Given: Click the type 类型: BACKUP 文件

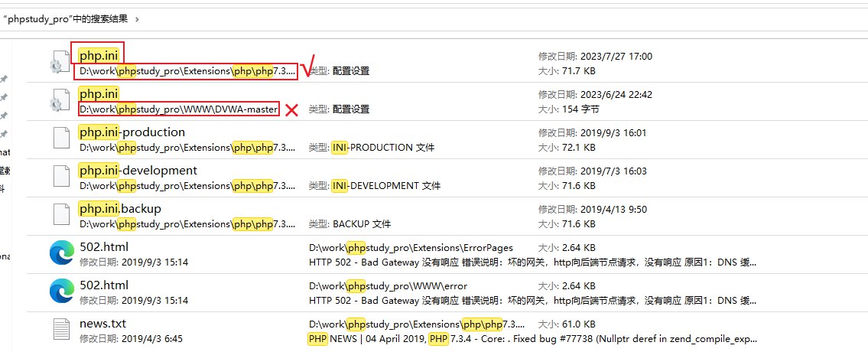Looking at the screenshot, I should click(349, 224).
